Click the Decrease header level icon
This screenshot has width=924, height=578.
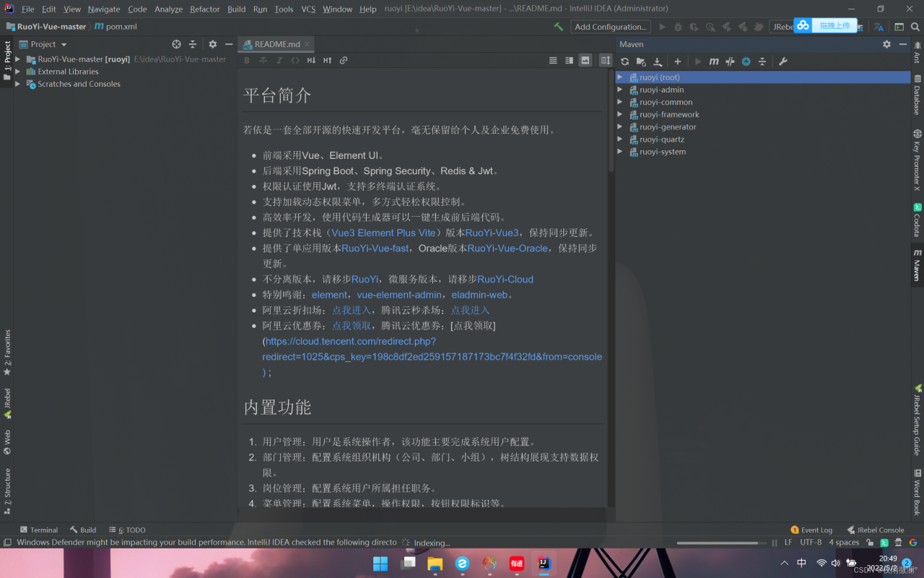[x=311, y=61]
